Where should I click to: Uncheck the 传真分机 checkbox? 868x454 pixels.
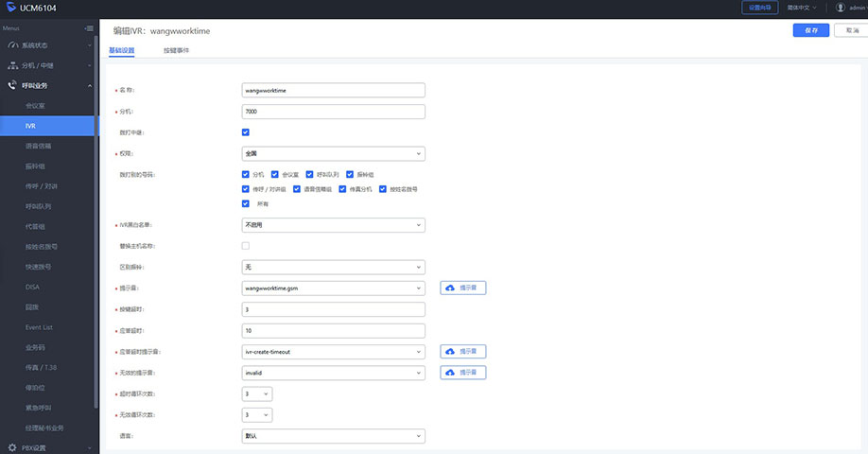342,189
